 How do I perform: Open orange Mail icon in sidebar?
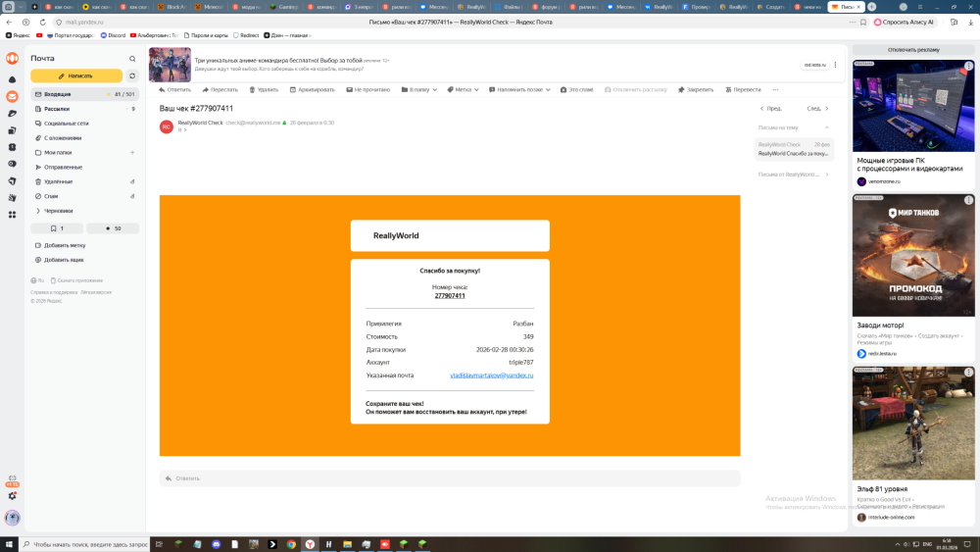pyautogui.click(x=12, y=96)
